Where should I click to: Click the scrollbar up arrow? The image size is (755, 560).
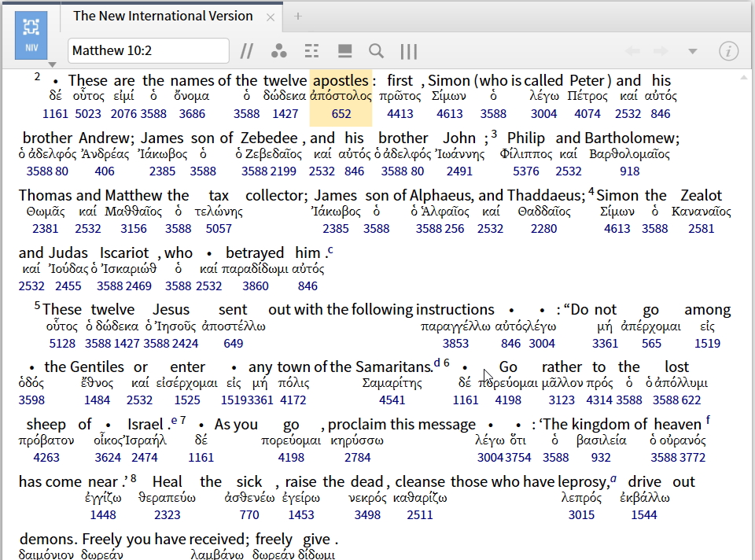pos(744,77)
